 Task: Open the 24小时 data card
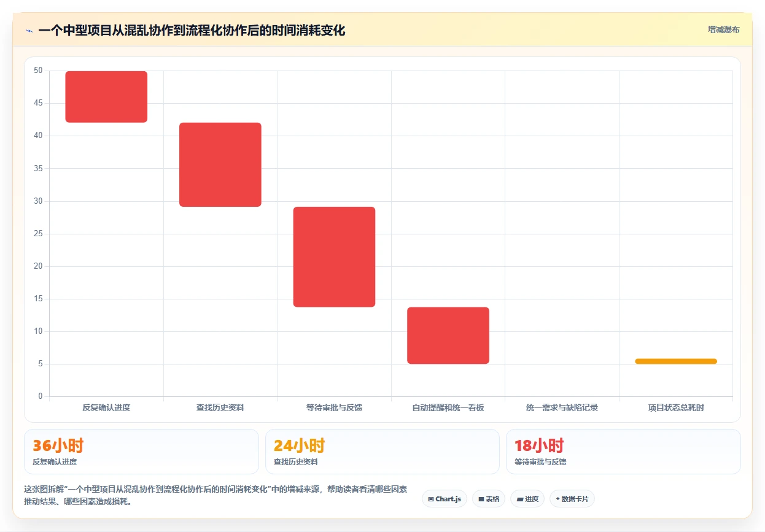click(382, 452)
